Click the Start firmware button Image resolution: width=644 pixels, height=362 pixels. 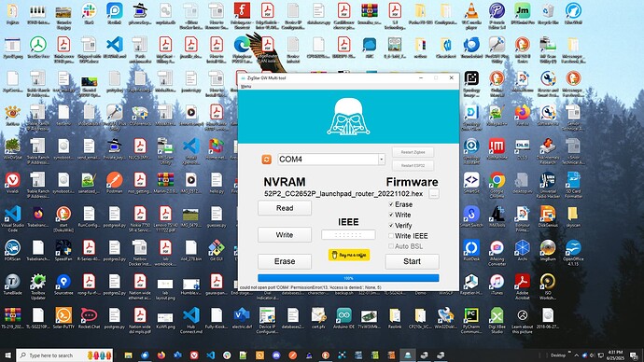(412, 261)
